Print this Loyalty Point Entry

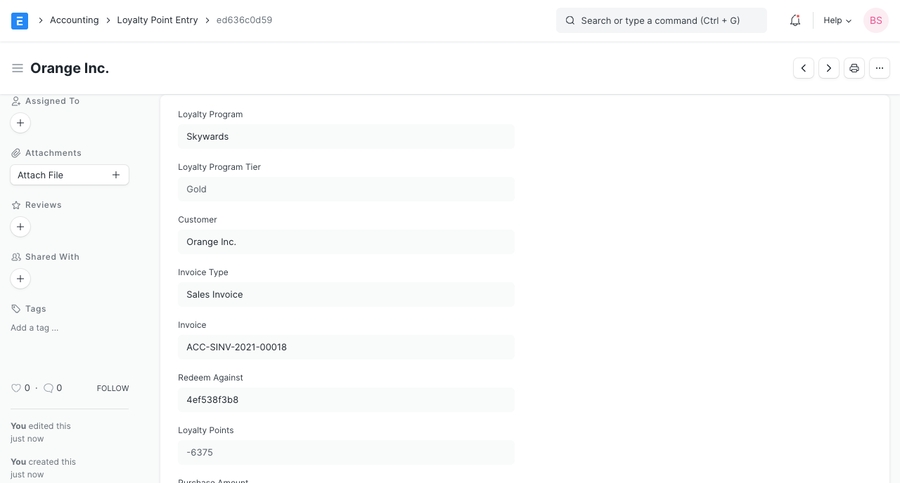[854, 68]
